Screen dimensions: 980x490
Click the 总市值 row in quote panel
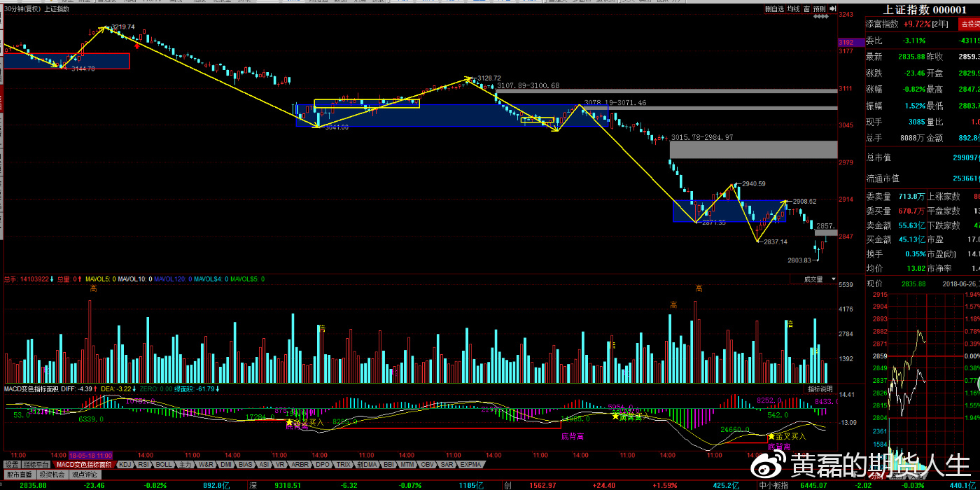(923, 157)
